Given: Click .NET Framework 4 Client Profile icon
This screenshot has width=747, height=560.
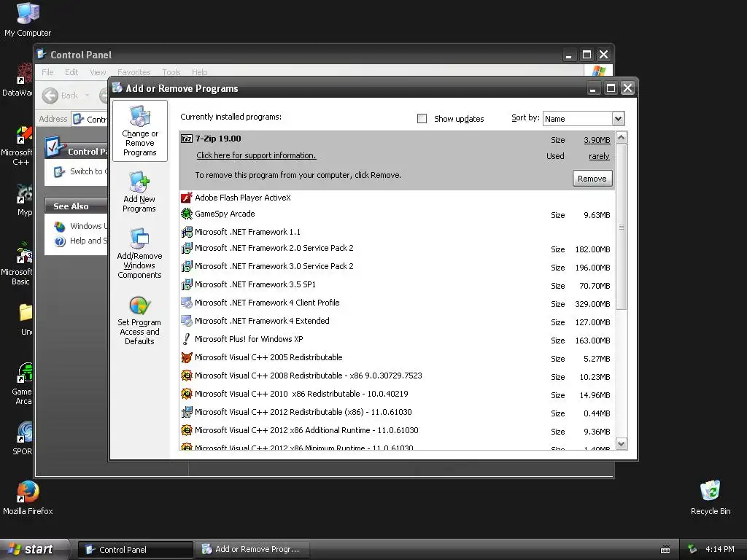Looking at the screenshot, I should coord(187,303).
